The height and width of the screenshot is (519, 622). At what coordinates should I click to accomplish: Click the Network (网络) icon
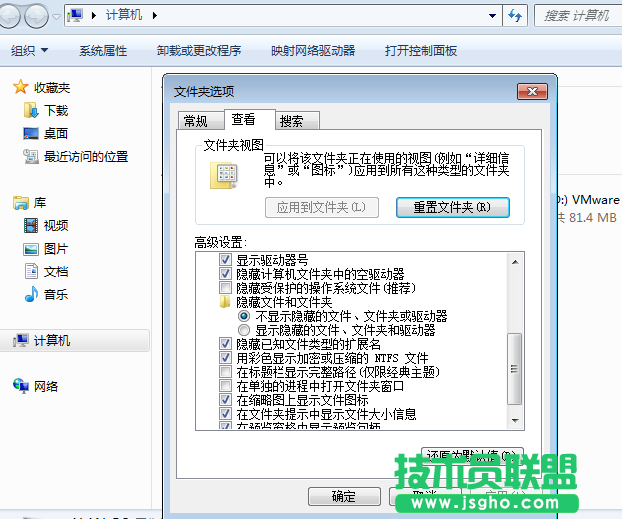tap(21, 386)
